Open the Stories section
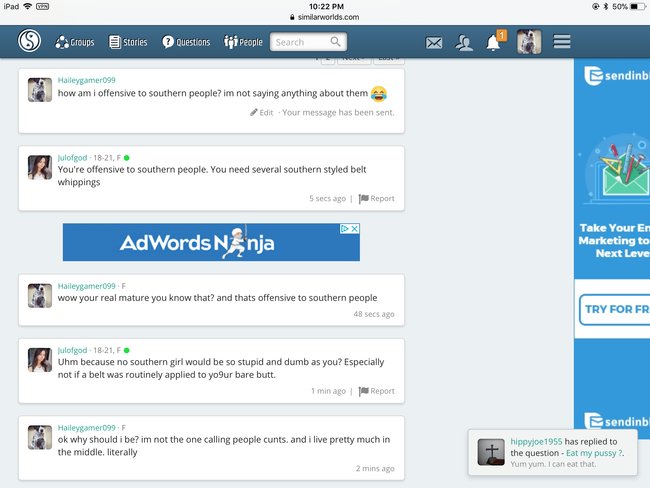The image size is (650, 488). (128, 42)
